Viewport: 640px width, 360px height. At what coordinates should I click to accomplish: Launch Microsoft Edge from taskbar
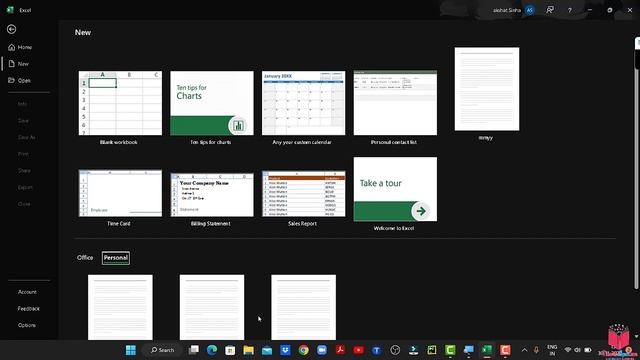pos(212,350)
